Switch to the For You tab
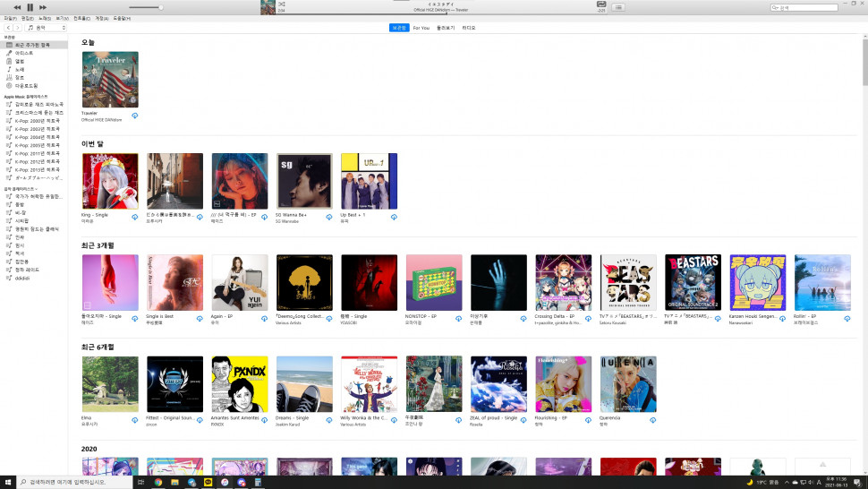The width and height of the screenshot is (868, 489). coord(421,28)
